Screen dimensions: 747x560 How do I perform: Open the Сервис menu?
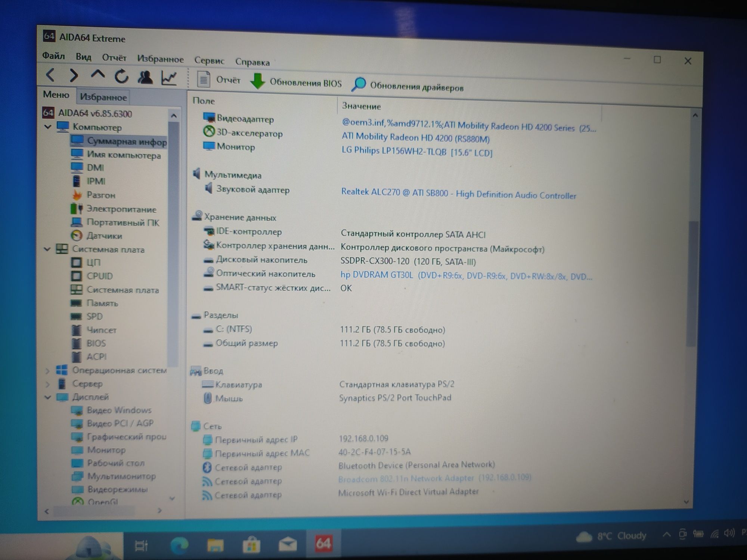[x=209, y=60]
